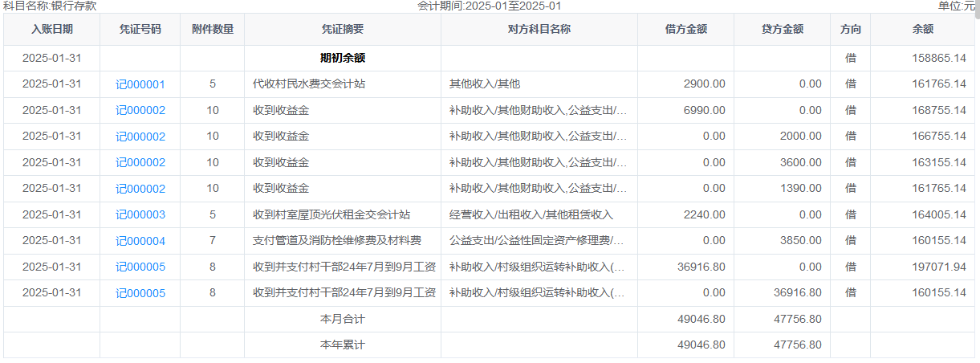This screenshot has width=980, height=363.
Task: Open voucher link 记000001
Action: (140, 84)
